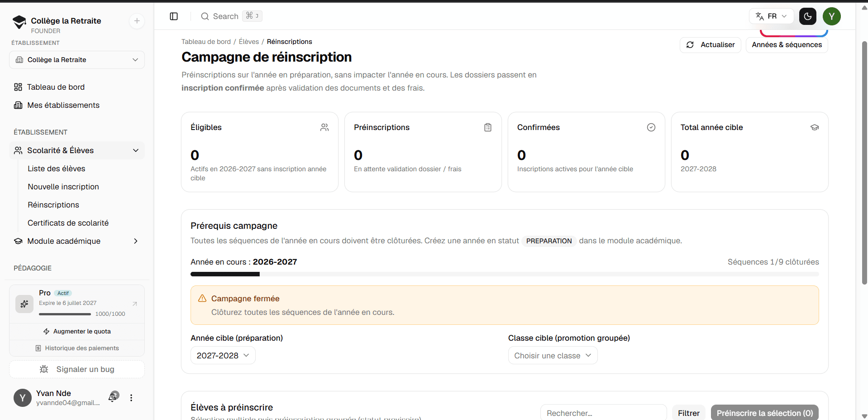Click the Pro plan sparkle icon
Image resolution: width=868 pixels, height=420 pixels.
pyautogui.click(x=24, y=304)
